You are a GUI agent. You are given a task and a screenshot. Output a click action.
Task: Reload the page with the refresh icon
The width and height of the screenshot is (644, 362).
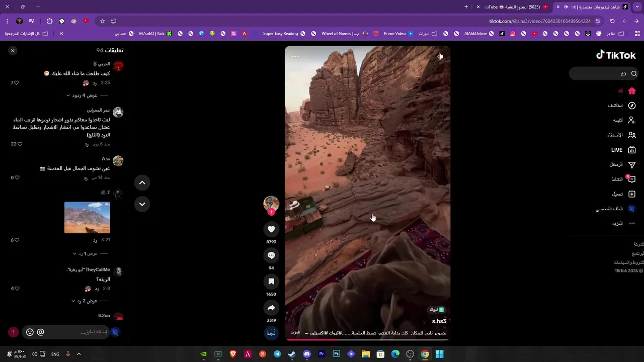[612, 21]
